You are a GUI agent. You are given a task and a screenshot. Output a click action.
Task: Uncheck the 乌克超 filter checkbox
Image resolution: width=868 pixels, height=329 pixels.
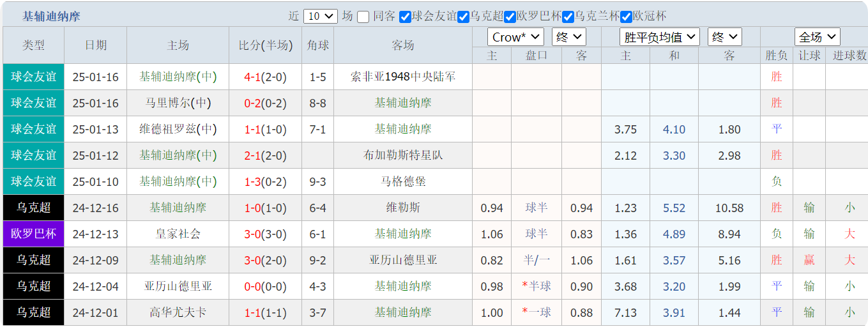coord(464,17)
